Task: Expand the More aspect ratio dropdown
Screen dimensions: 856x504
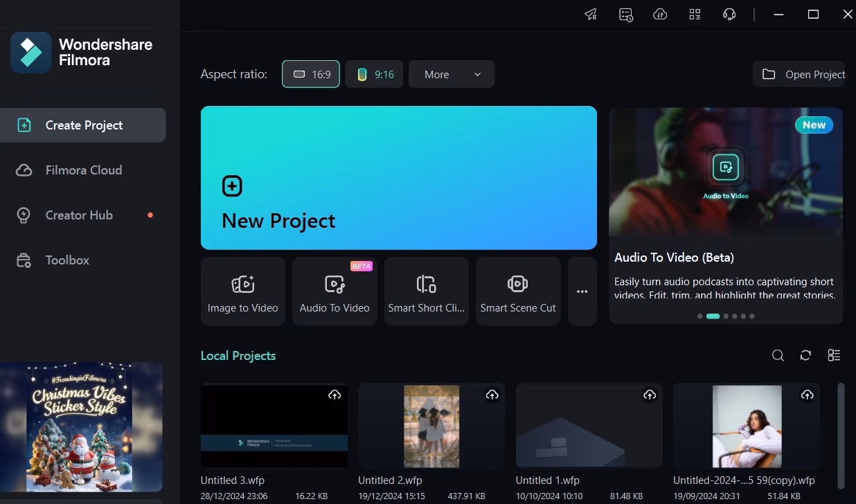Action: pos(452,74)
